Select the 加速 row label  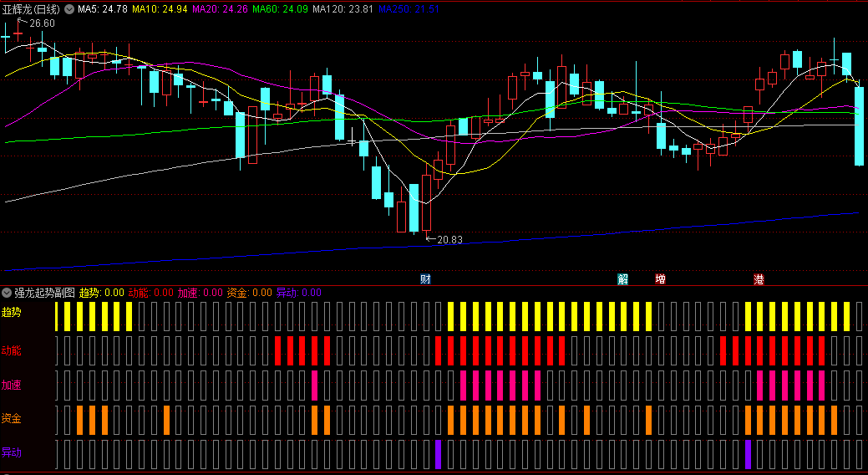(11, 385)
